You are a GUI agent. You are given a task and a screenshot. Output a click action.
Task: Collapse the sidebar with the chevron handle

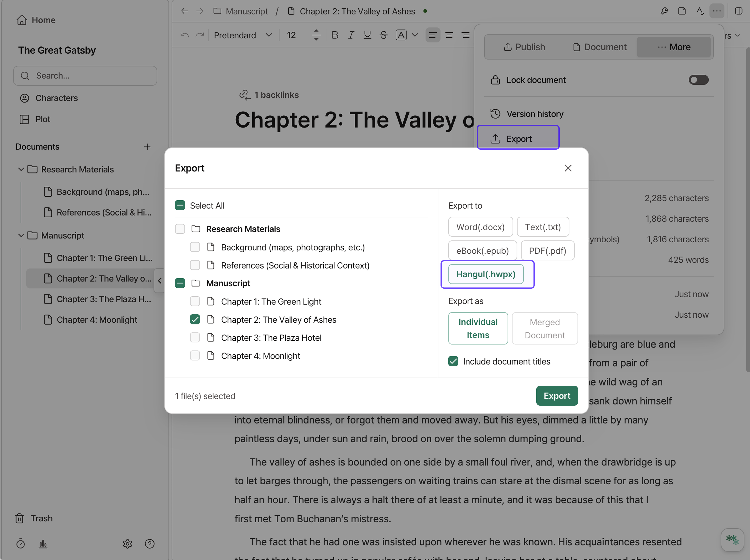[160, 280]
